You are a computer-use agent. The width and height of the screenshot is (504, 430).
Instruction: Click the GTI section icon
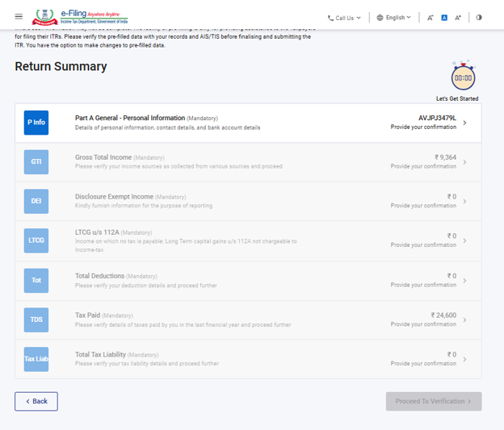tap(36, 162)
